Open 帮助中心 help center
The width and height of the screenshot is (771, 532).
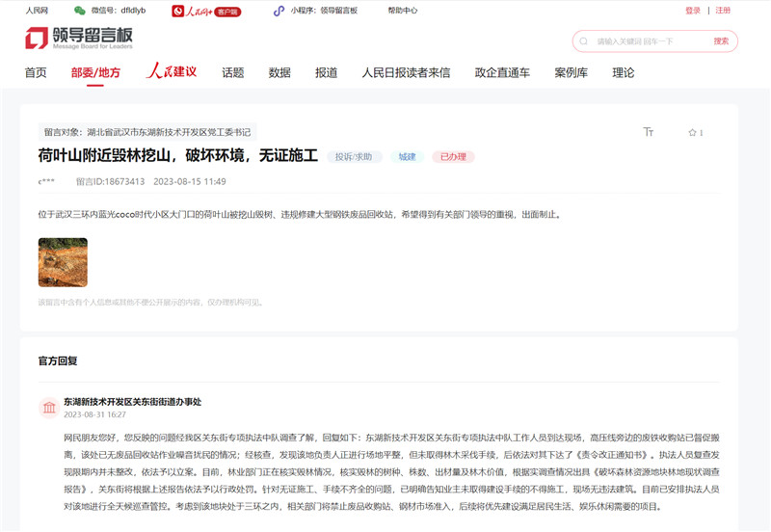pos(402,11)
